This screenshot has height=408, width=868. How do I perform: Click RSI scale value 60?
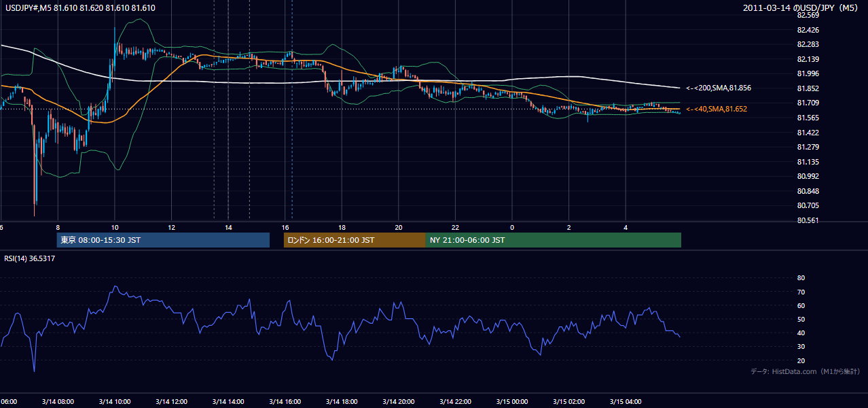(801, 305)
